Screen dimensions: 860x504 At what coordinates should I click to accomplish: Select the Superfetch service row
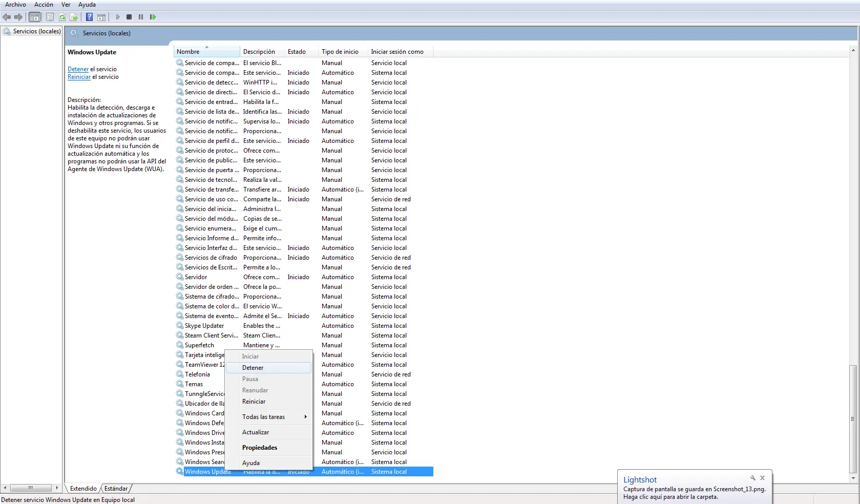click(x=304, y=345)
